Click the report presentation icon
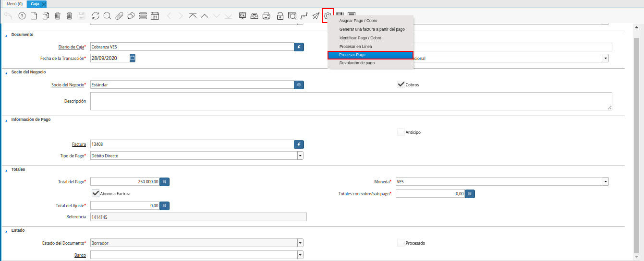The image size is (644, 261). pos(243,16)
